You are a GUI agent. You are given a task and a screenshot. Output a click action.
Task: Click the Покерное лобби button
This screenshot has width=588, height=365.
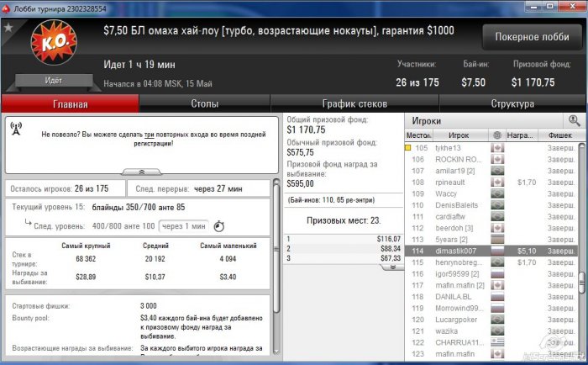pos(532,37)
